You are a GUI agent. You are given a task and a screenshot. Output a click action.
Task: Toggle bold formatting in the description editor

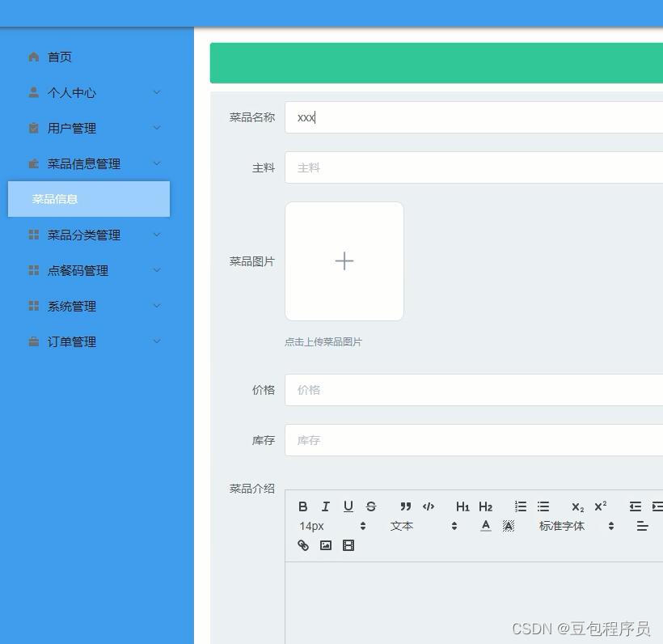[x=303, y=506]
